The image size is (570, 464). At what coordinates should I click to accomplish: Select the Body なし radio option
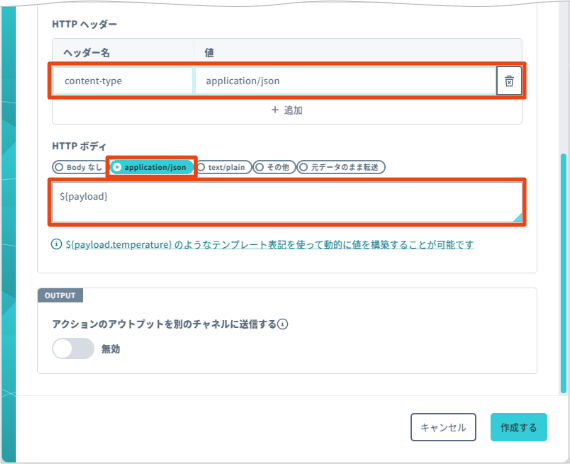point(79,167)
